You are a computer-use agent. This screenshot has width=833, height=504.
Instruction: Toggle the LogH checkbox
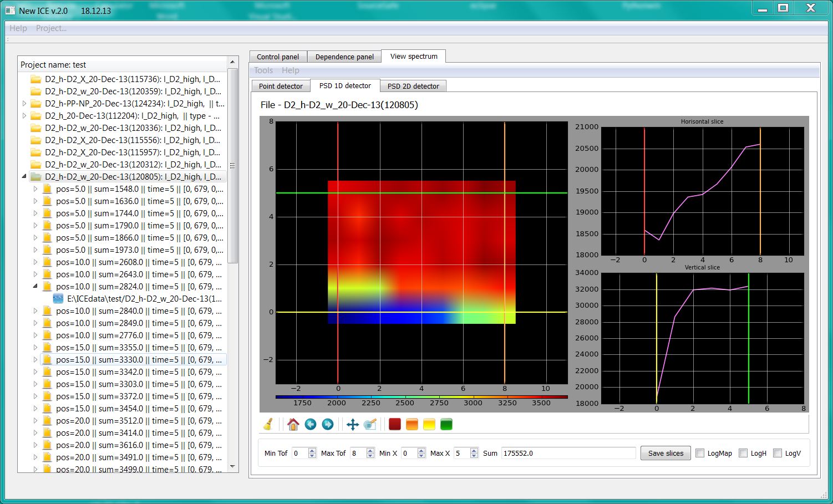(743, 453)
